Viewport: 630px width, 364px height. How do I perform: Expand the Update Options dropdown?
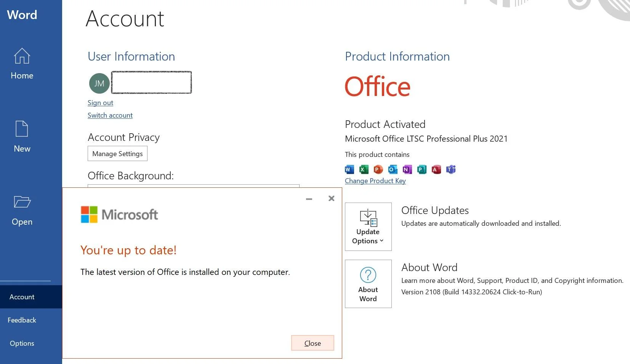click(368, 227)
